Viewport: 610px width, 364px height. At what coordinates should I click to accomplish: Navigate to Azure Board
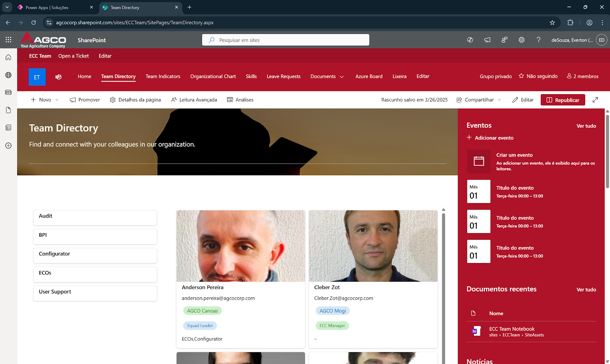369,76
